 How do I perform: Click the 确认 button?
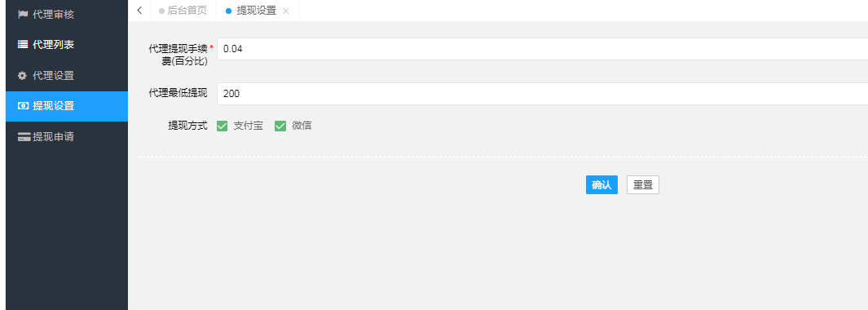coord(601,185)
